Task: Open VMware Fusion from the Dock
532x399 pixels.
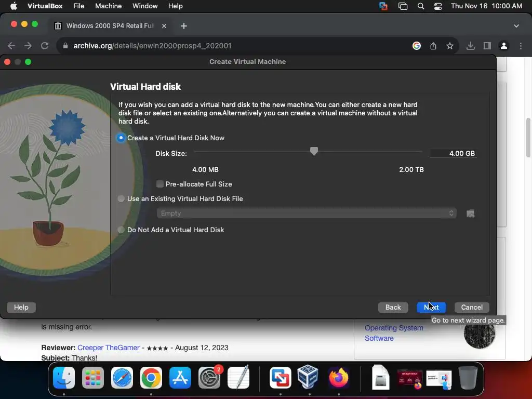Action: (280, 378)
